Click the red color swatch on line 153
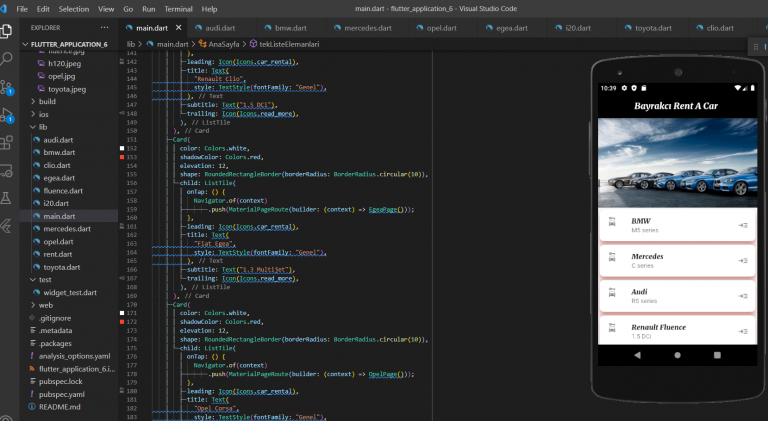This screenshot has width=768, height=421. tap(121, 157)
